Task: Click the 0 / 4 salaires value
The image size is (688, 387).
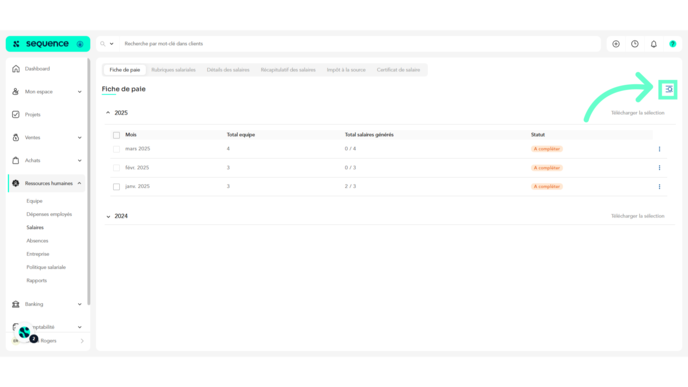Action: (x=350, y=149)
